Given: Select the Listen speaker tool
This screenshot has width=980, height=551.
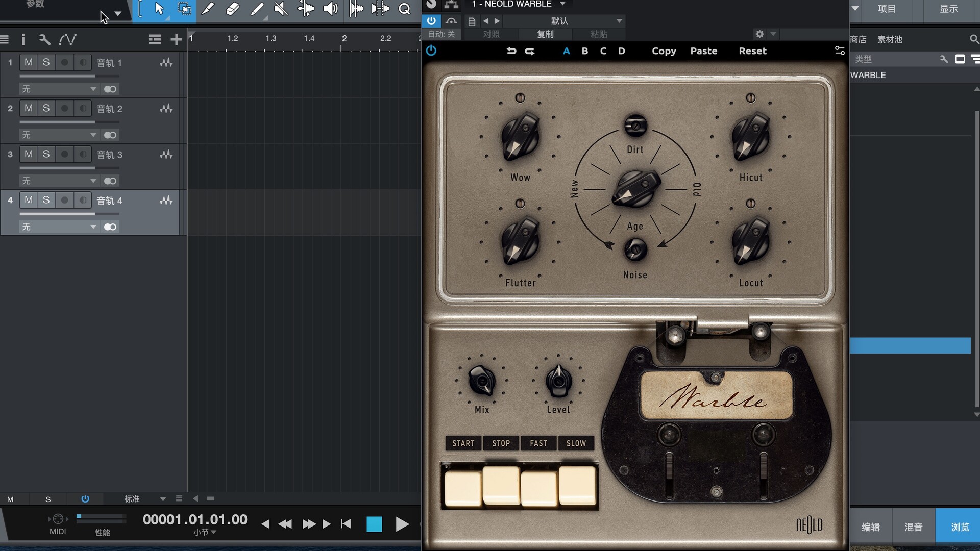Looking at the screenshot, I should click(331, 9).
